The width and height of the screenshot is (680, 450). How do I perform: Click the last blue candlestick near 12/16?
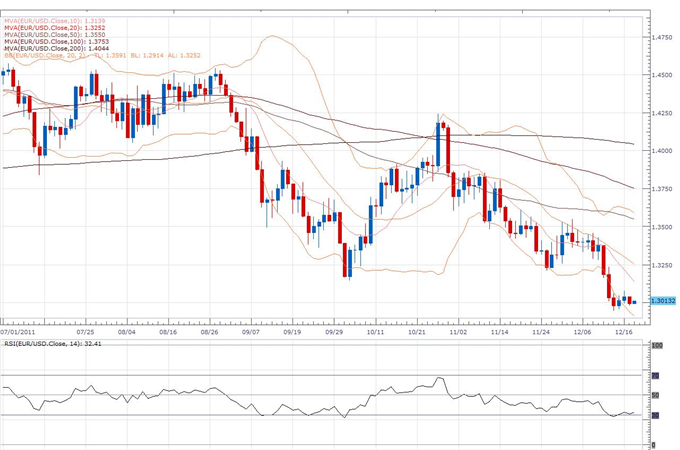625,298
